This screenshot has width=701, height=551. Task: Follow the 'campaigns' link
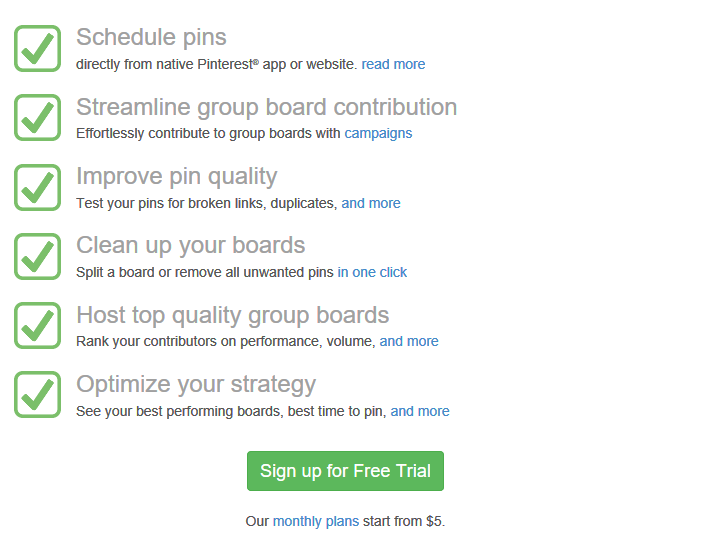tap(378, 133)
